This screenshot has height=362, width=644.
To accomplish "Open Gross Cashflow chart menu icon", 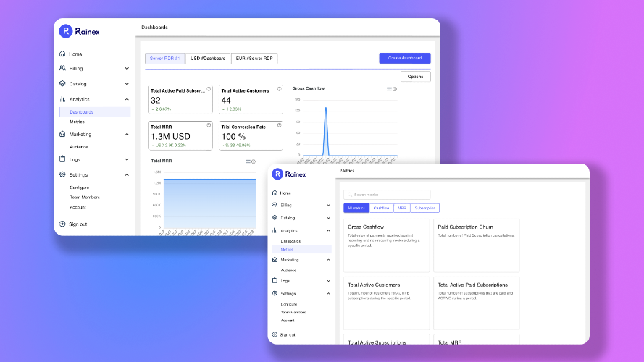I will 389,89.
